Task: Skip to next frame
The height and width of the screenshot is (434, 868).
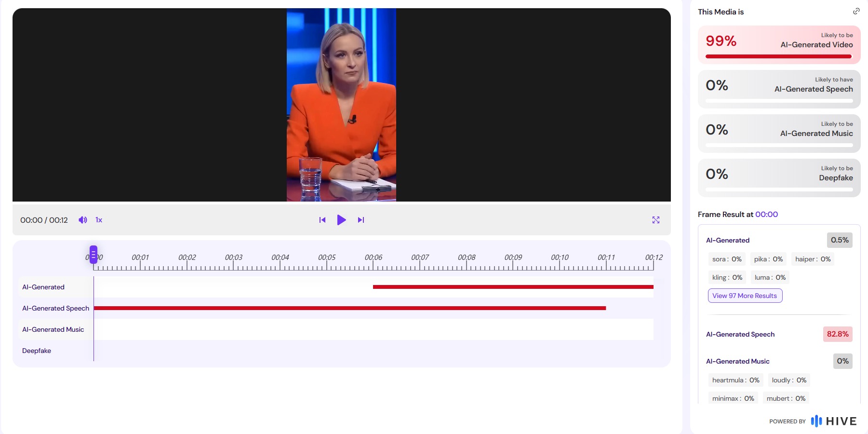Action: [x=361, y=220]
